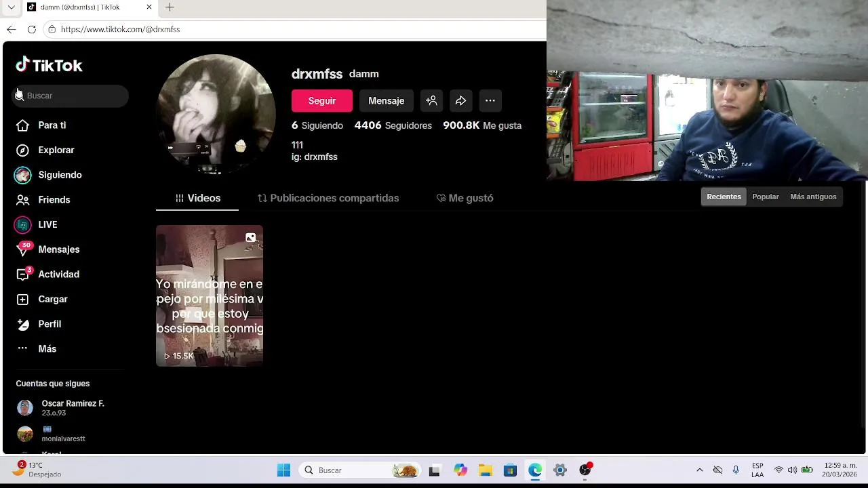
Task: Click the volume speaker tray icon
Action: point(792,470)
